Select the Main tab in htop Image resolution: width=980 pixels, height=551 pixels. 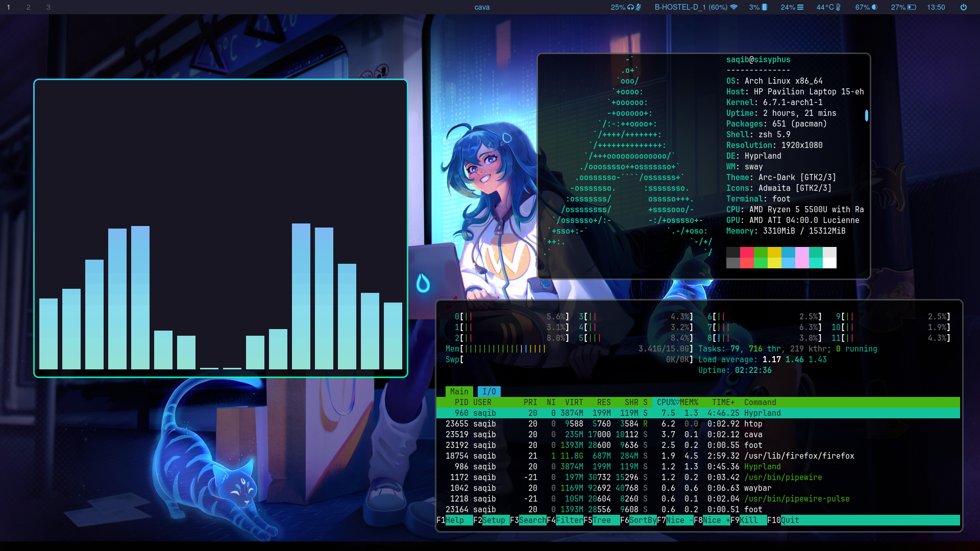(x=459, y=391)
